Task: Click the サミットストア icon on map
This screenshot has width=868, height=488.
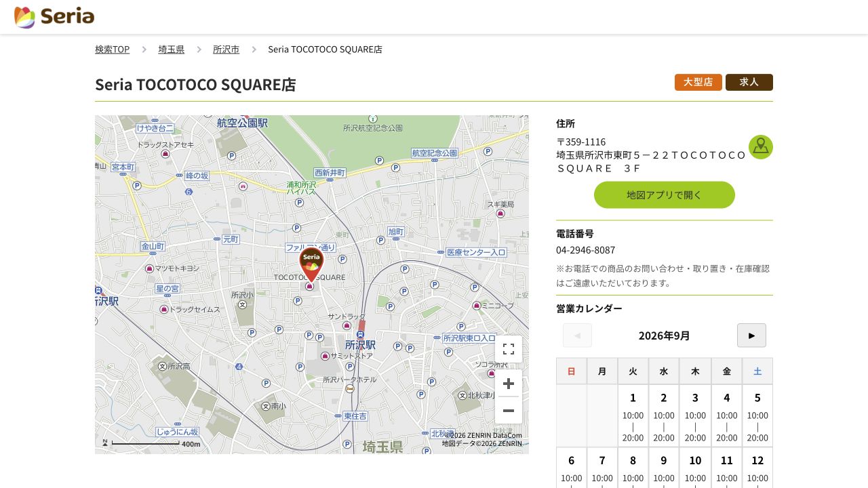Action: [325, 356]
